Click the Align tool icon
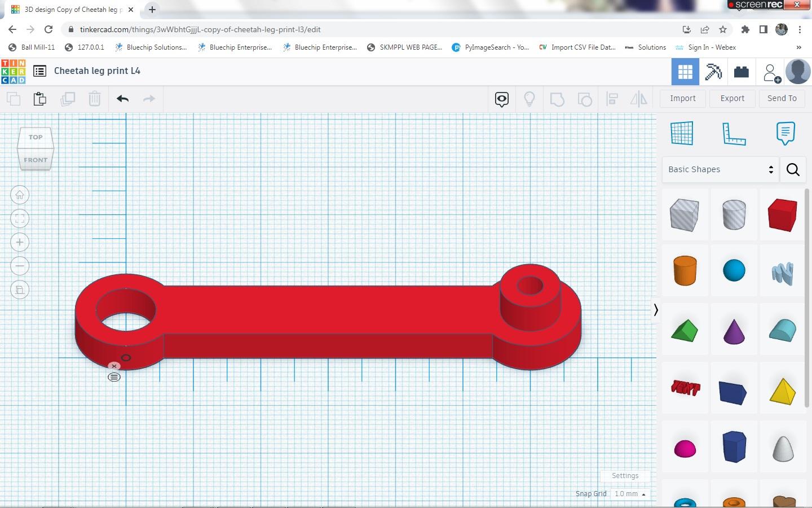 click(x=612, y=99)
